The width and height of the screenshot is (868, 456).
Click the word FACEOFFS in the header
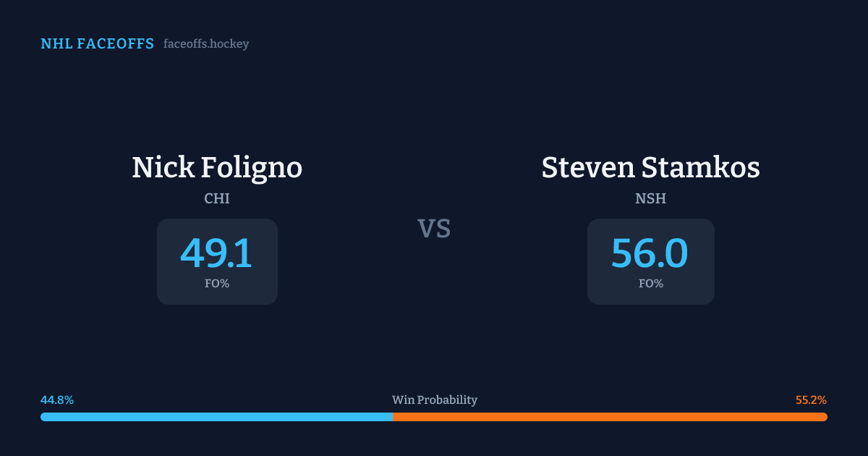coord(116,44)
